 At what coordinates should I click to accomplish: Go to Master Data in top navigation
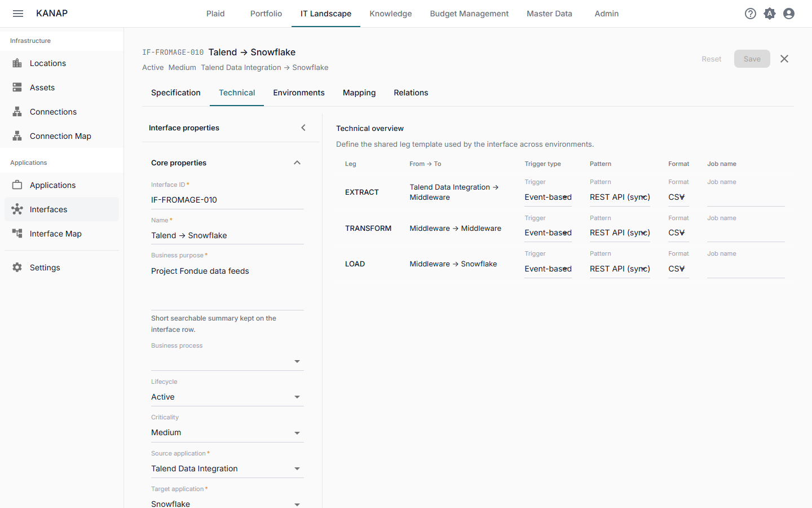(549, 14)
